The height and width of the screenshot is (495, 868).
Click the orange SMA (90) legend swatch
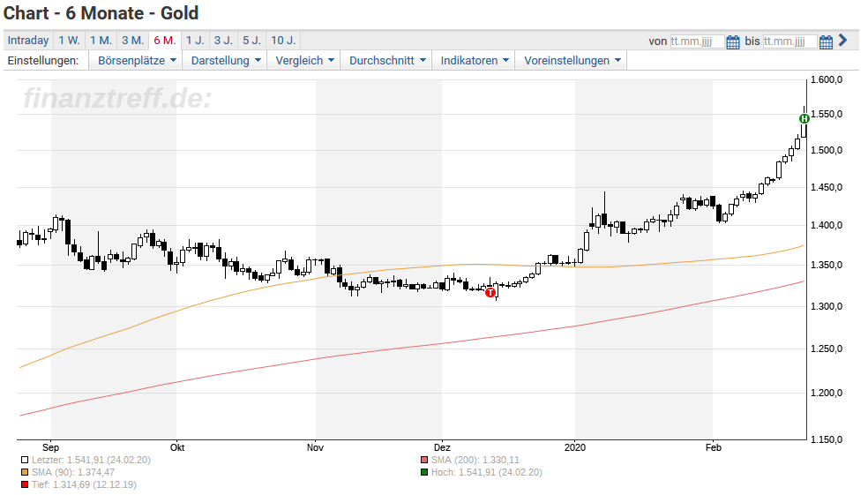tap(25, 472)
